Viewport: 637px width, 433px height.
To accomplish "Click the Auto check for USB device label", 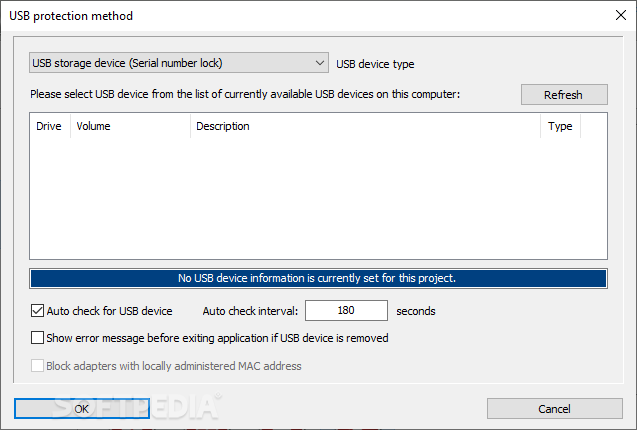I will pos(109,311).
